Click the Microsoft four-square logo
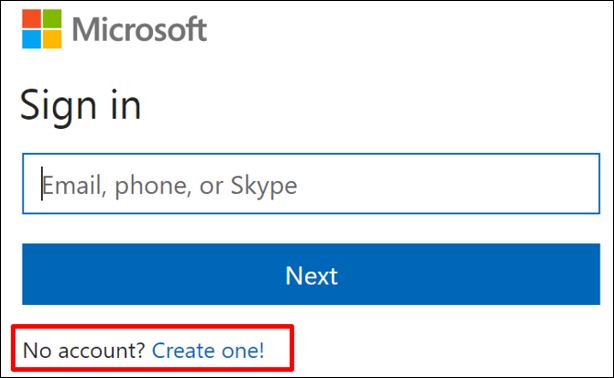 pos(42,29)
